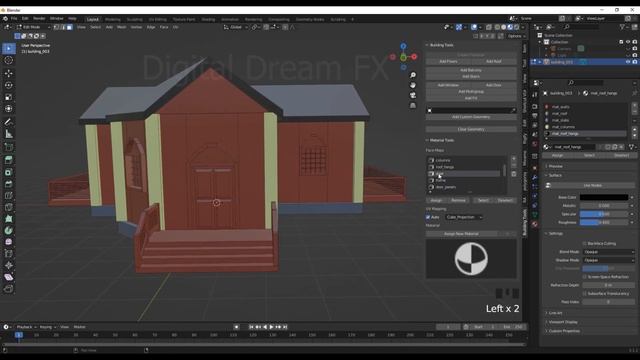Click the viewport pan hand icon
The width and height of the screenshot is (640, 360).
(413, 85)
